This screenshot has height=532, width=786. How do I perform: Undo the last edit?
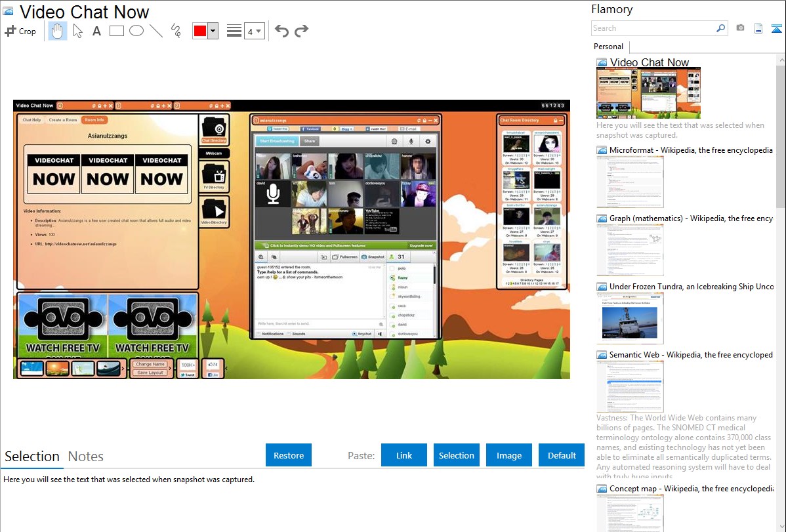[x=281, y=31]
